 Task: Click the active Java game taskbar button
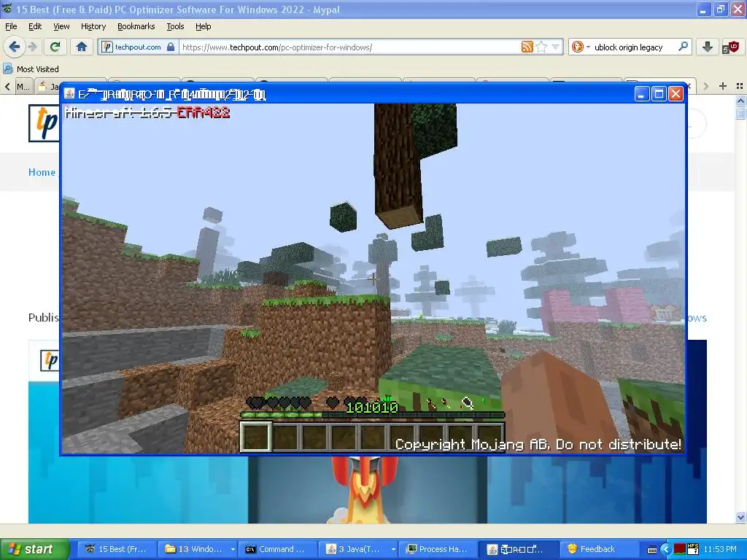[519, 549]
